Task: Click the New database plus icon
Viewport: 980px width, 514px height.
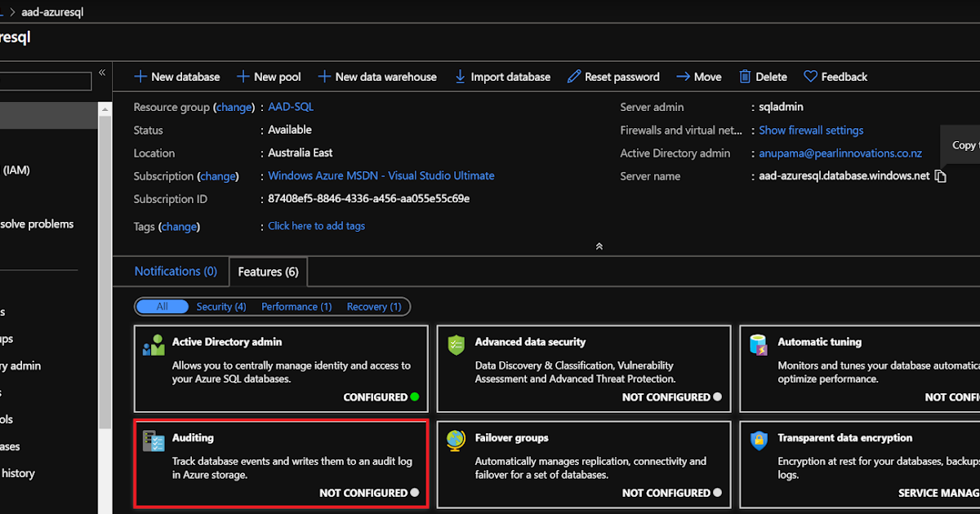Action: [x=140, y=77]
